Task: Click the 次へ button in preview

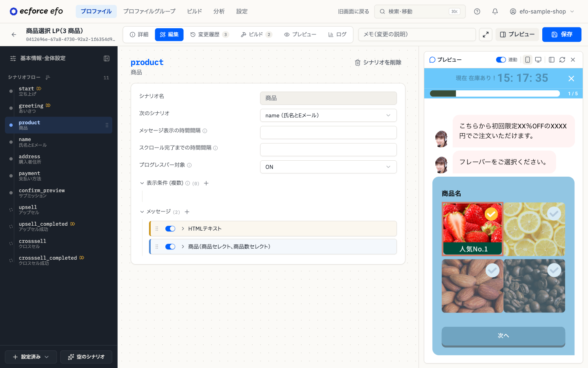Action: (503, 336)
